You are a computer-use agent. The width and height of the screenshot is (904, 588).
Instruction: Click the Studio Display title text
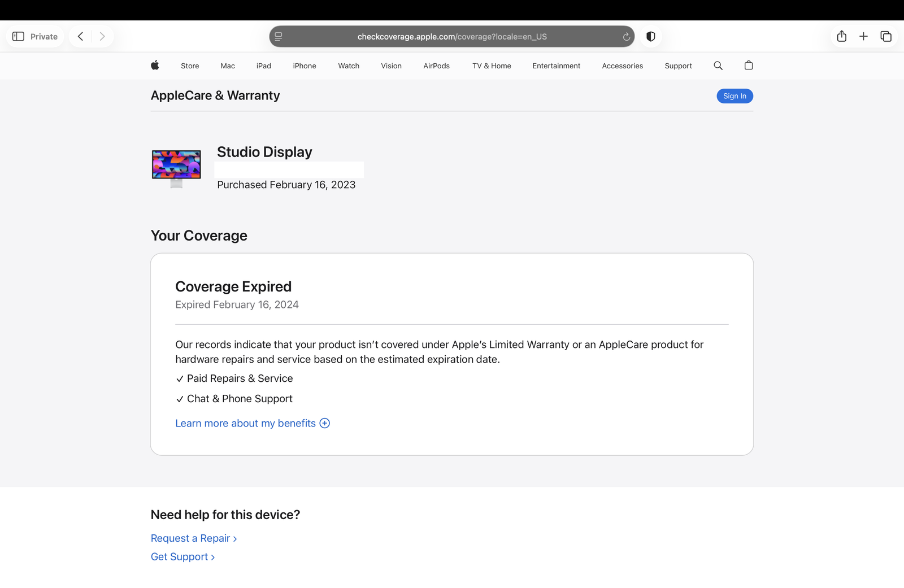coord(264,152)
